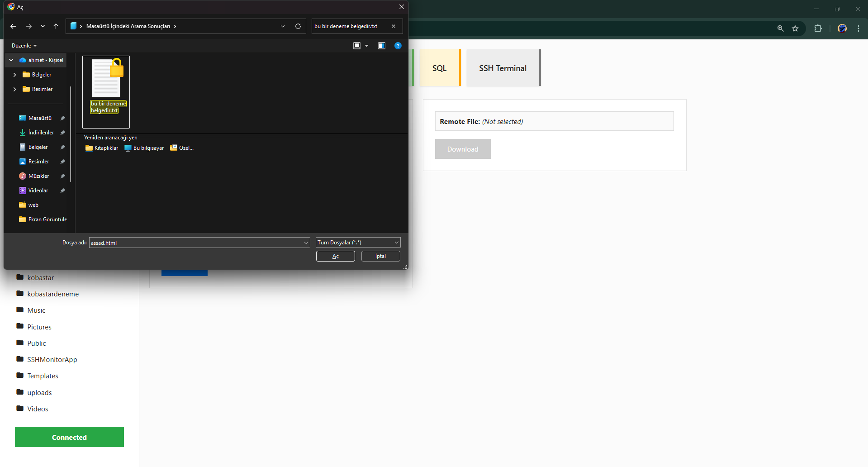868x467 pixels.
Task: Click the preview pane toggle icon
Action: pyautogui.click(x=381, y=45)
